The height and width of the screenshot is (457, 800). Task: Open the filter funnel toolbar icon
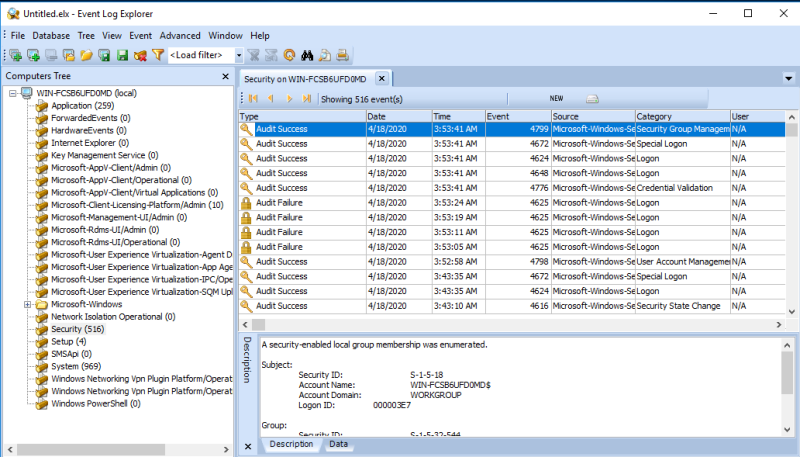pyautogui.click(x=158, y=55)
